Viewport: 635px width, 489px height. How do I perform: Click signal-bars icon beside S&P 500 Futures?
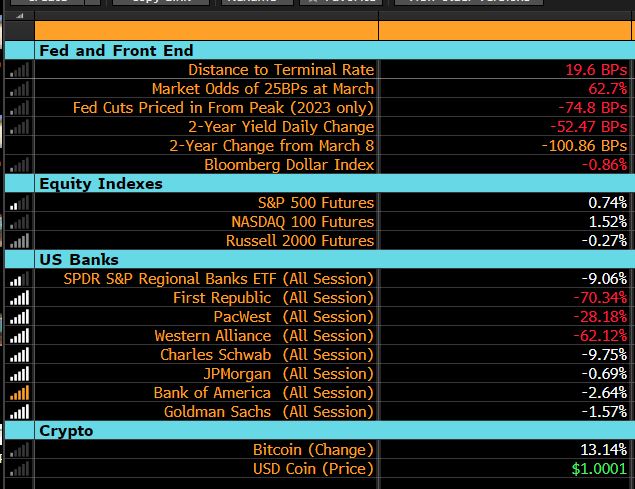tap(19, 203)
